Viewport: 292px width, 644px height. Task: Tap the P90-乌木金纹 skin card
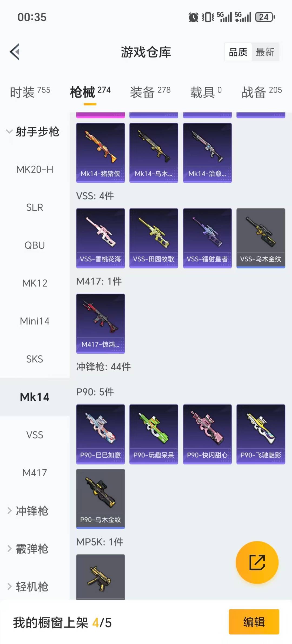click(101, 499)
